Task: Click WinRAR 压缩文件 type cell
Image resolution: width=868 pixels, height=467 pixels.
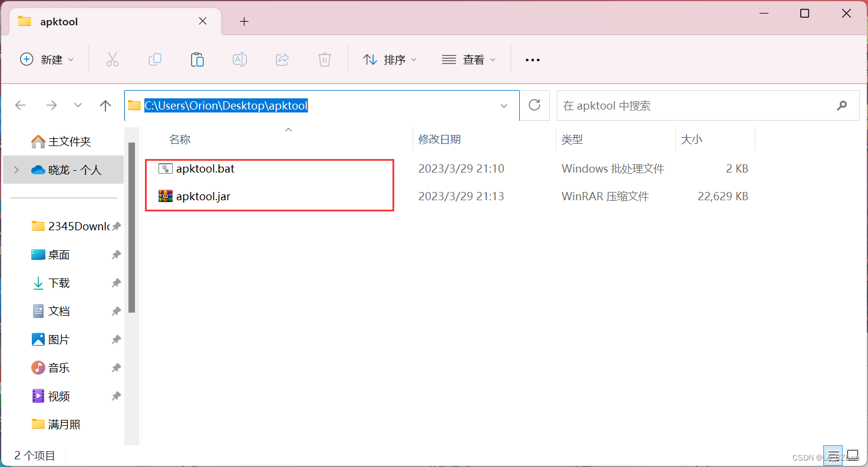Action: 605,196
